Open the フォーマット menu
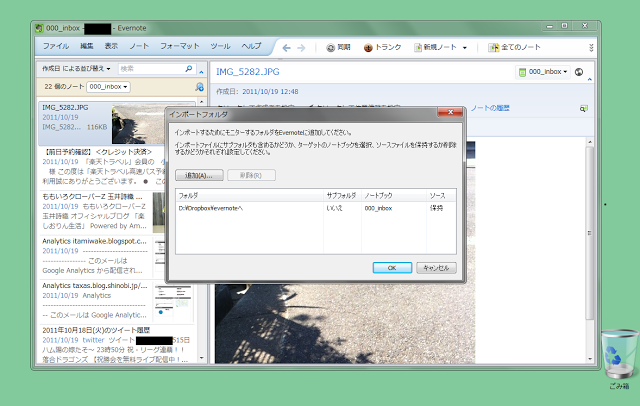This screenshot has width=640, height=406. [x=180, y=46]
